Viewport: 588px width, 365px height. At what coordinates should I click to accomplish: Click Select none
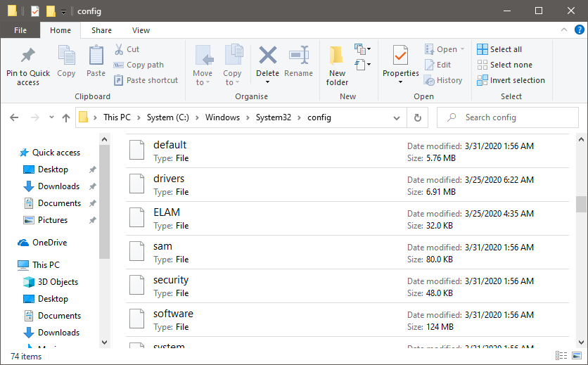pos(504,65)
